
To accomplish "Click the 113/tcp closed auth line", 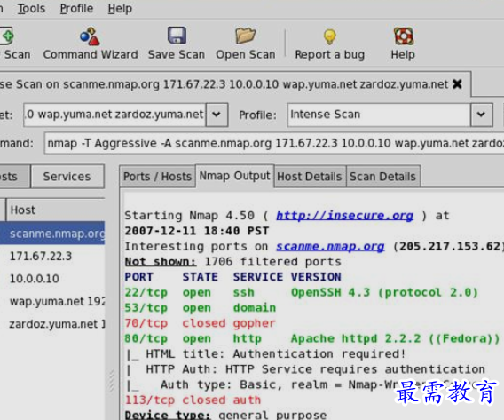I will coord(193,400).
